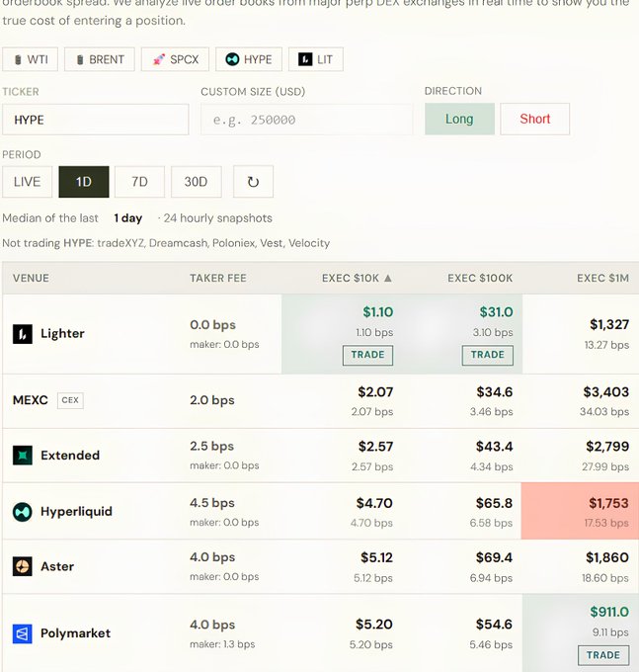This screenshot has height=672, width=639.
Task: Click Hyperliquid's $4.70 exec value
Action: pos(374,503)
